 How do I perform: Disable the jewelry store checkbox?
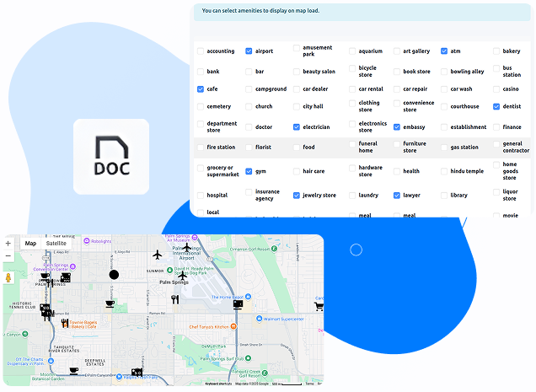click(297, 196)
